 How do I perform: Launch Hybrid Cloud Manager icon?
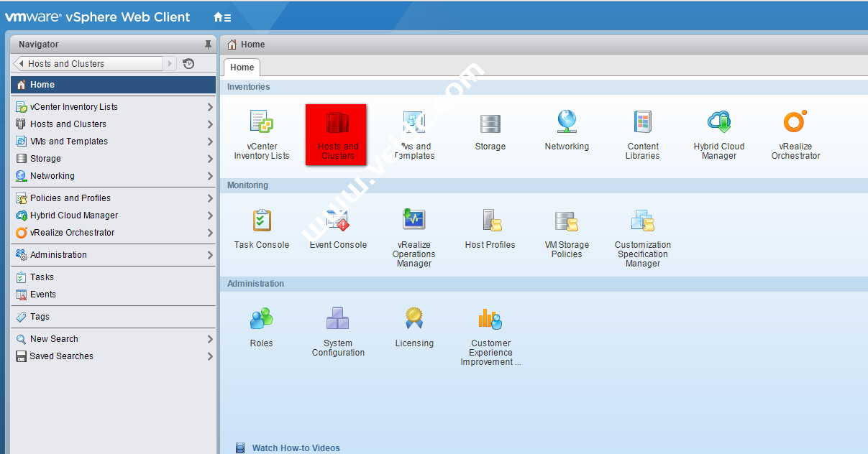point(718,123)
